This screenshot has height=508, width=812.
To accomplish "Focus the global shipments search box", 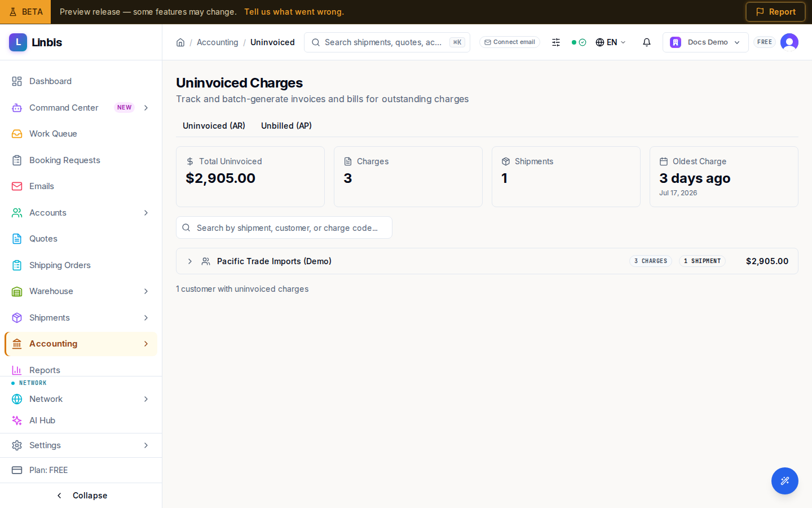I will tap(387, 42).
